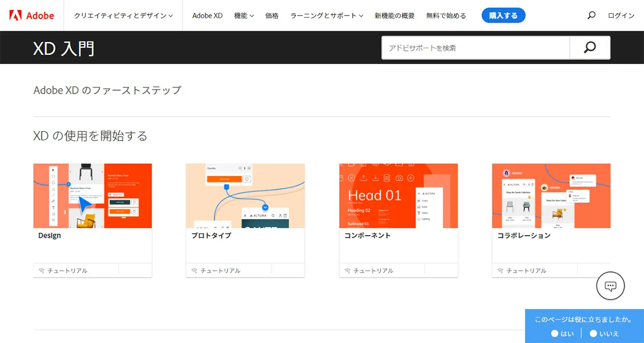Click the ログイン link
The width and height of the screenshot is (644, 343).
621,15
